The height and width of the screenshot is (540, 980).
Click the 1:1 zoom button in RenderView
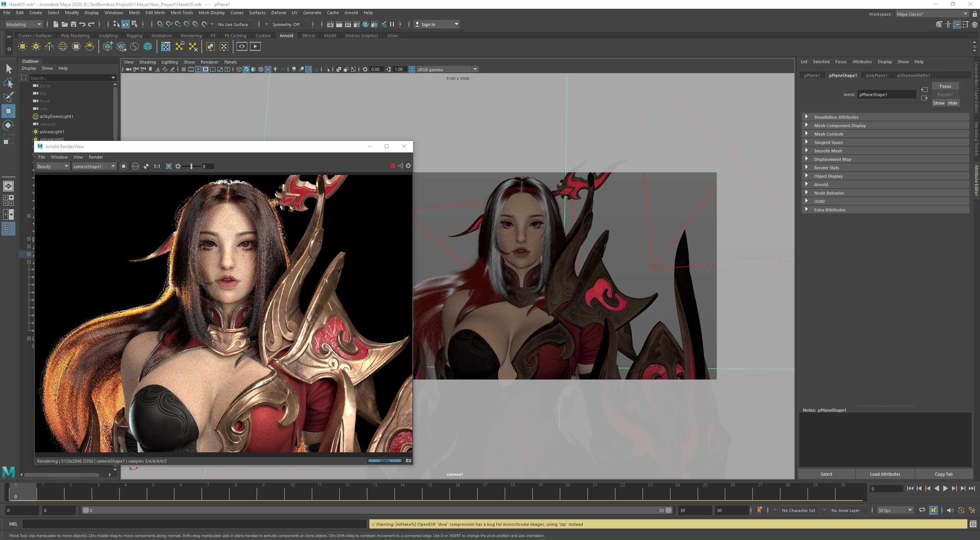[157, 166]
